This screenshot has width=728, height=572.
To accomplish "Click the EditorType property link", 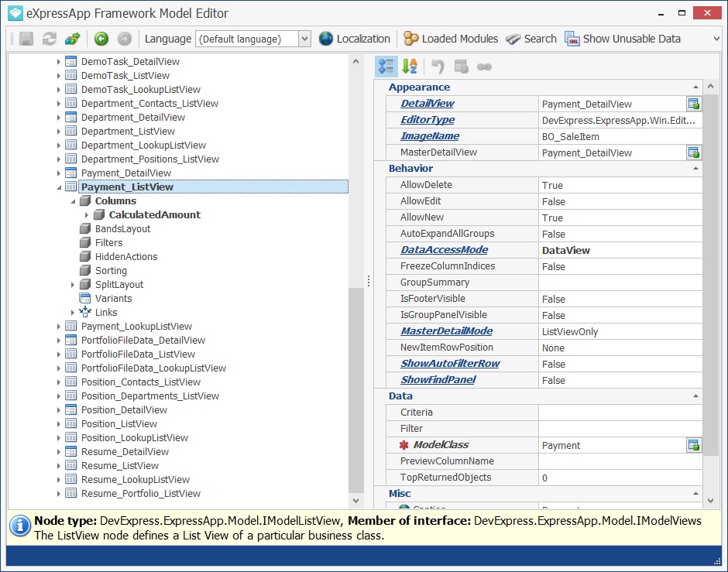I will point(428,120).
